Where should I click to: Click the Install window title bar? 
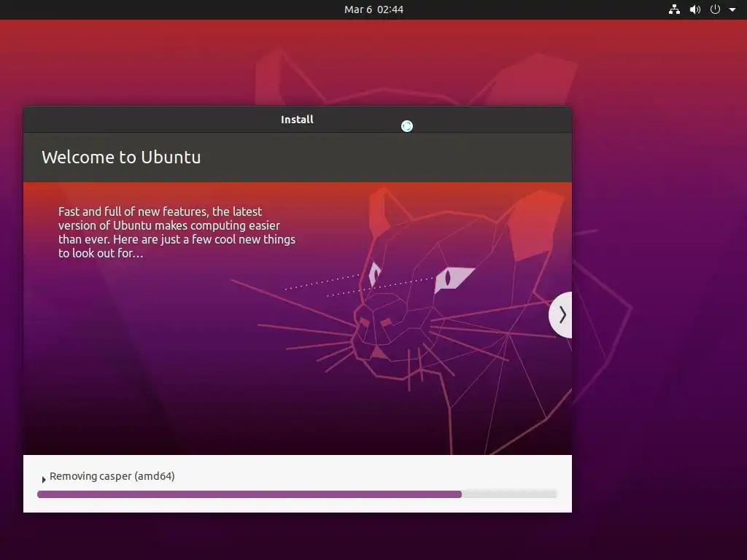pyautogui.click(x=298, y=120)
